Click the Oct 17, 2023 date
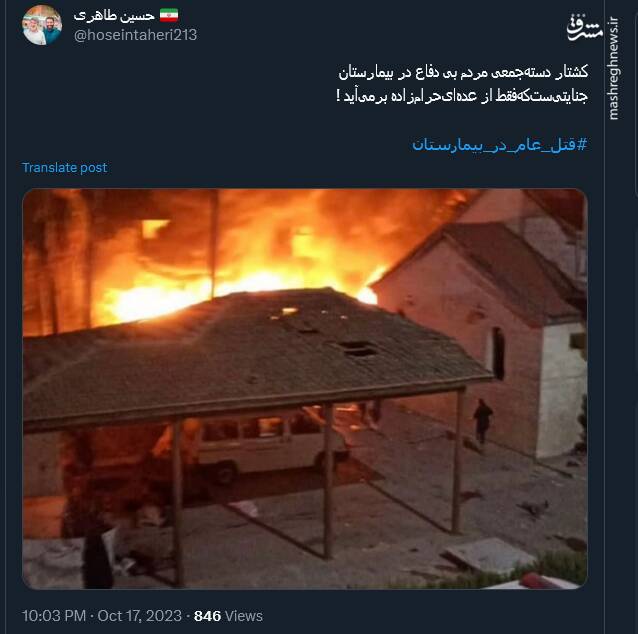This screenshot has width=638, height=634. (x=140, y=616)
